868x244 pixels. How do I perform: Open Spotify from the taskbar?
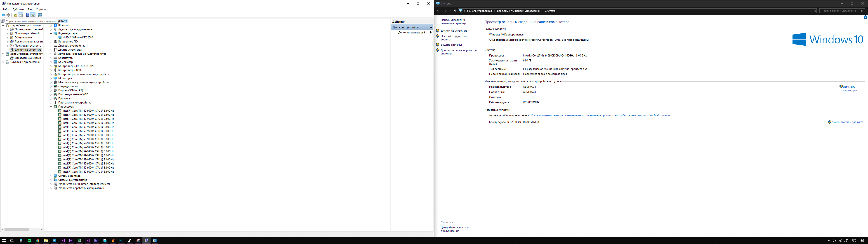click(x=29, y=241)
